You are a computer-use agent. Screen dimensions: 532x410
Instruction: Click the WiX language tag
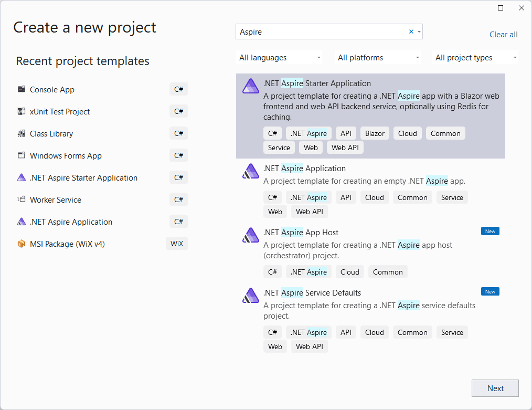pos(177,244)
